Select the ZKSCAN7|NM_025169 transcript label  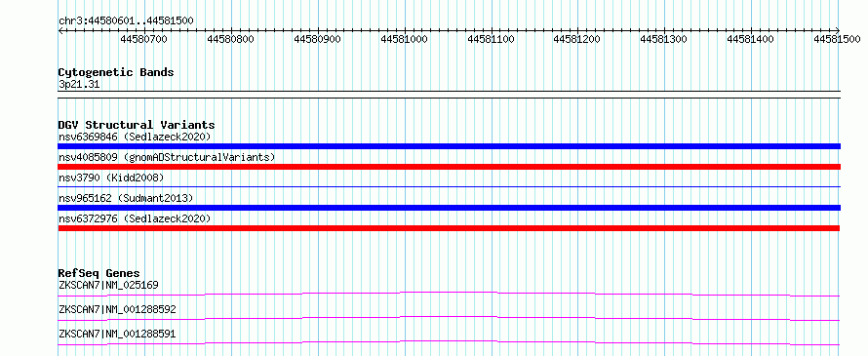coord(108,286)
